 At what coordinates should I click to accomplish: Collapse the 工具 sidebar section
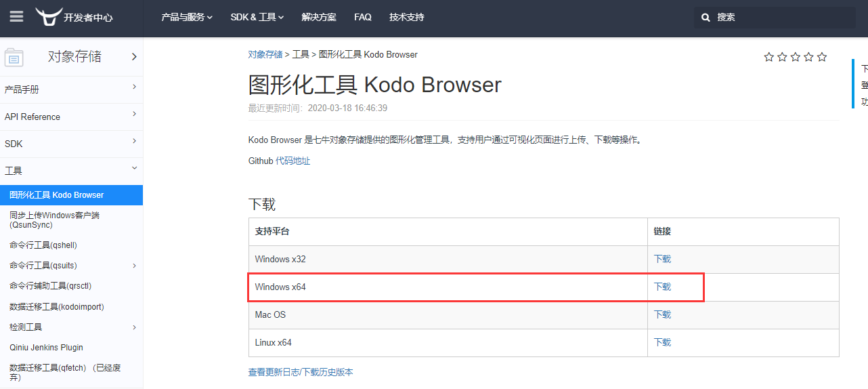click(x=134, y=168)
